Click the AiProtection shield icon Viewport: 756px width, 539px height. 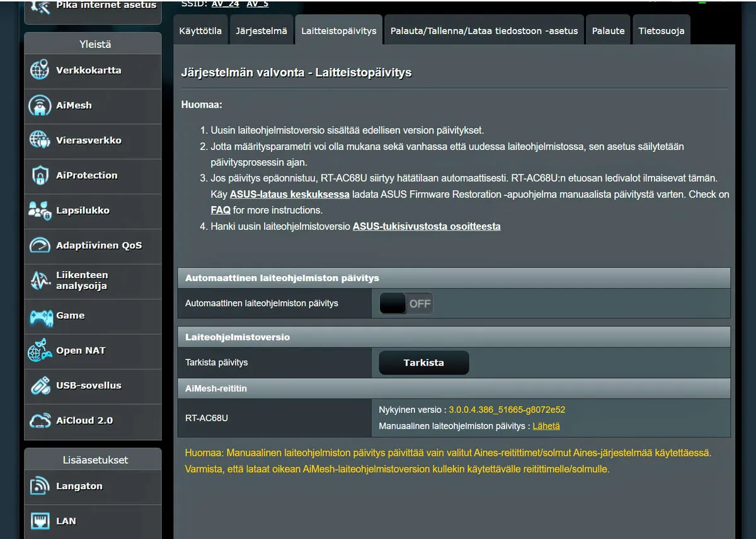pyautogui.click(x=40, y=175)
